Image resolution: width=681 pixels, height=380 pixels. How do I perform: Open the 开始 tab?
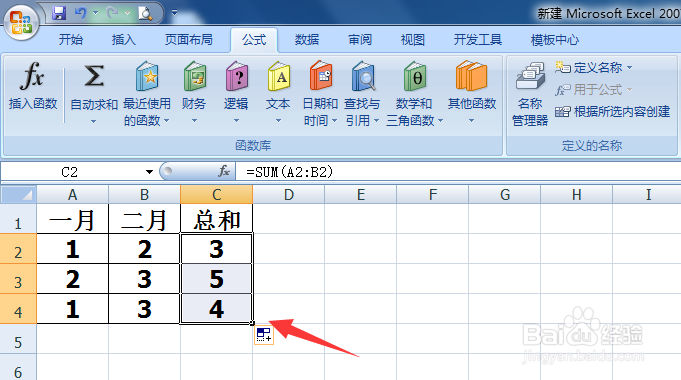[71, 40]
